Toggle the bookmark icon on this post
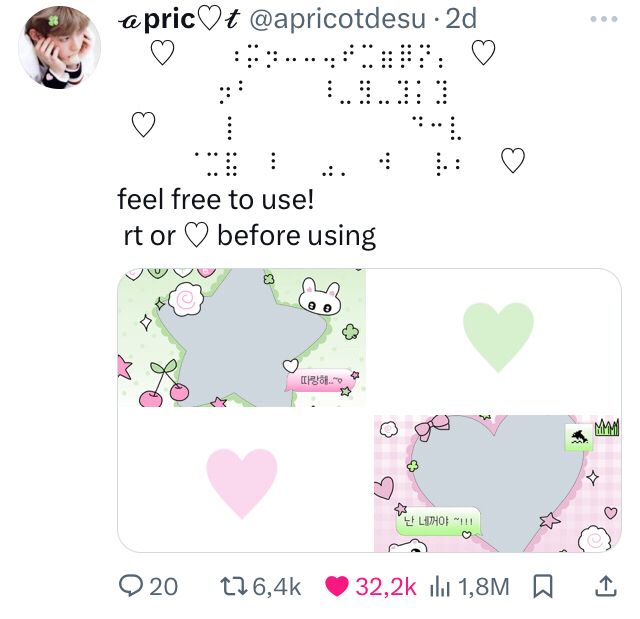Screen dimensions: 640x619 543,586
